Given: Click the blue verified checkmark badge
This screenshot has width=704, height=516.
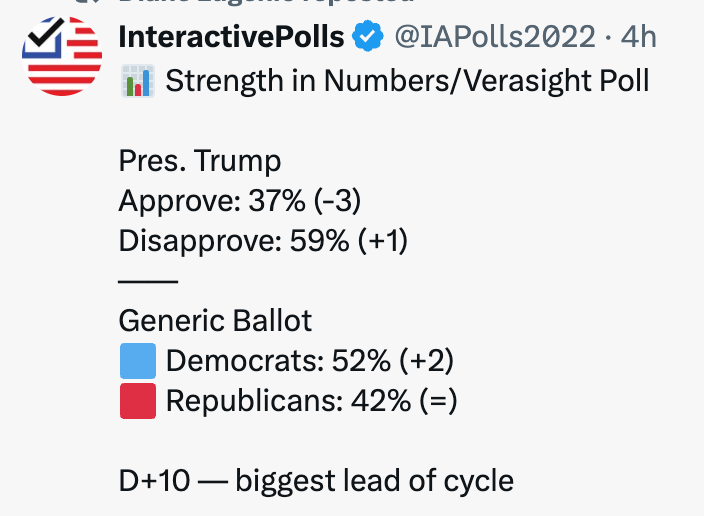Looking at the screenshot, I should (x=369, y=38).
